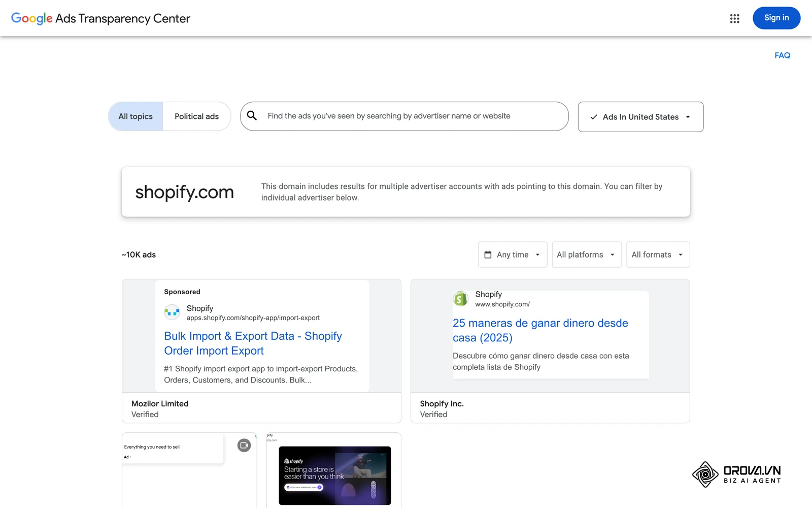The height and width of the screenshot is (508, 812).
Task: Click the Mozilor app logo icon
Action: (x=172, y=312)
